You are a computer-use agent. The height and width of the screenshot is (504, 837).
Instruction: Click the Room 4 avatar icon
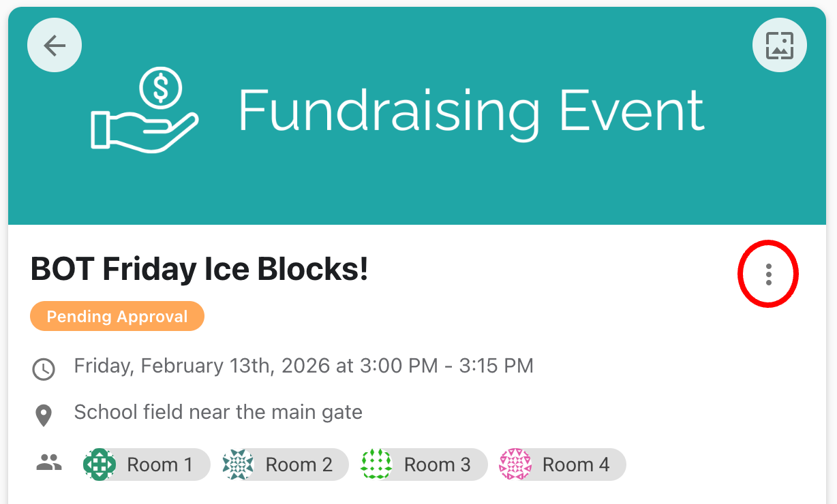pyautogui.click(x=515, y=464)
